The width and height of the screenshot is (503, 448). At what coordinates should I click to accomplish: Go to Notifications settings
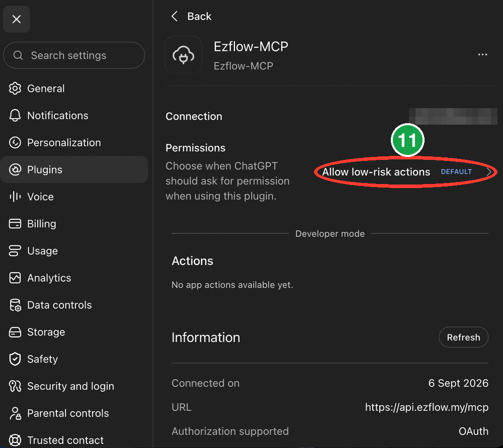pos(74,116)
